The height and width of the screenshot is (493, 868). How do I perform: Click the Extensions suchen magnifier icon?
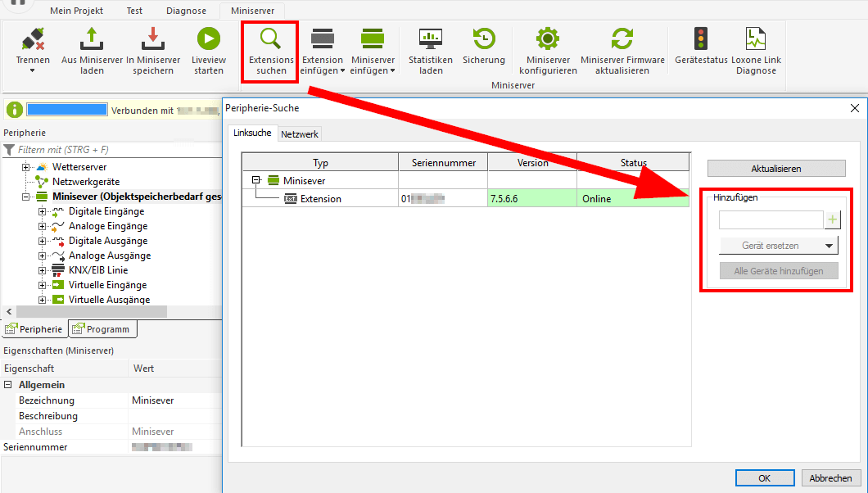[x=270, y=38]
